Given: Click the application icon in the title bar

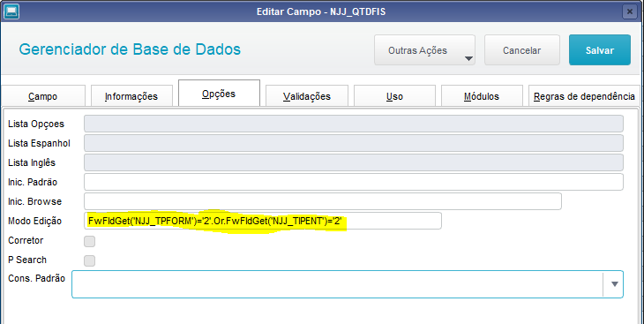Looking at the screenshot, I should 11,11.
